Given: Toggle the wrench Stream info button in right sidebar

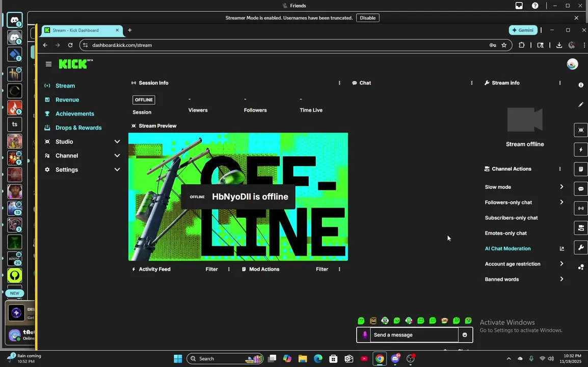Looking at the screenshot, I should (x=581, y=248).
